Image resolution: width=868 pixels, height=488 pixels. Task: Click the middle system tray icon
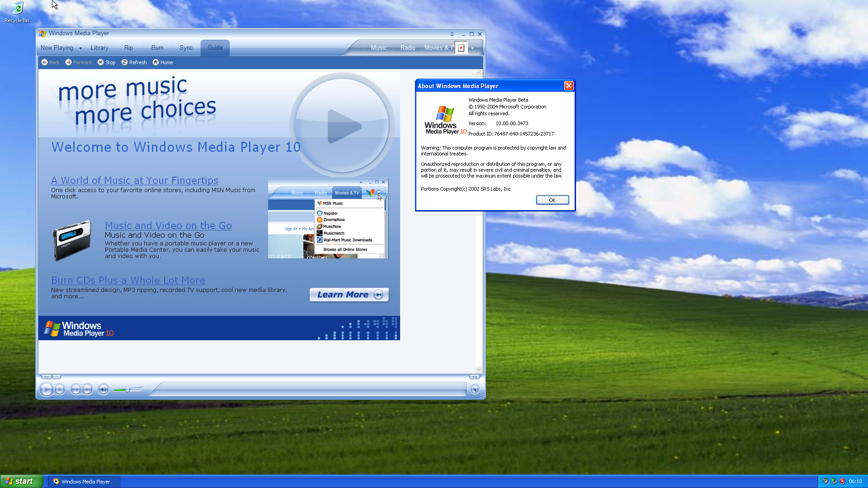834,481
